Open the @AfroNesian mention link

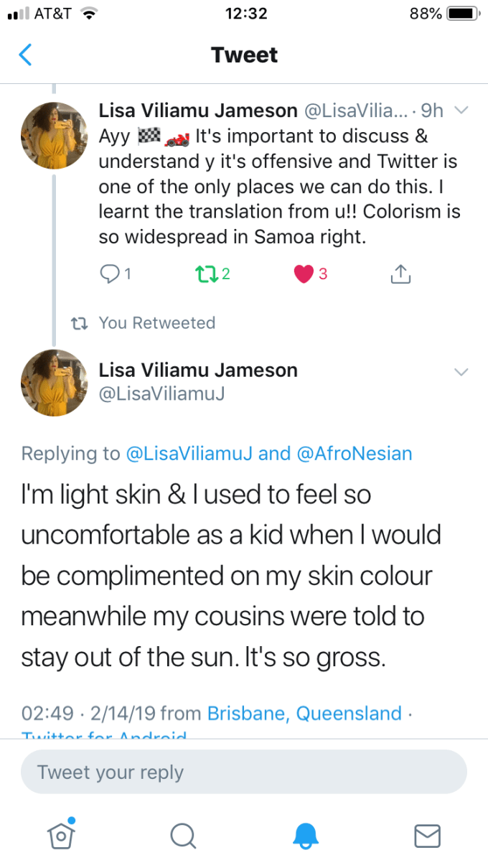[x=355, y=454]
